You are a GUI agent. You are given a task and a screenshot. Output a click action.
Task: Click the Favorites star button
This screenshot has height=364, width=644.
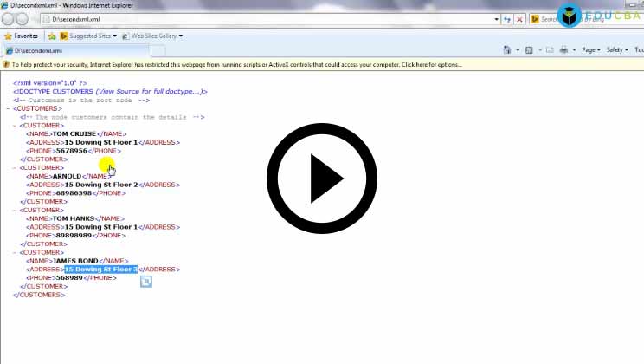point(22,36)
